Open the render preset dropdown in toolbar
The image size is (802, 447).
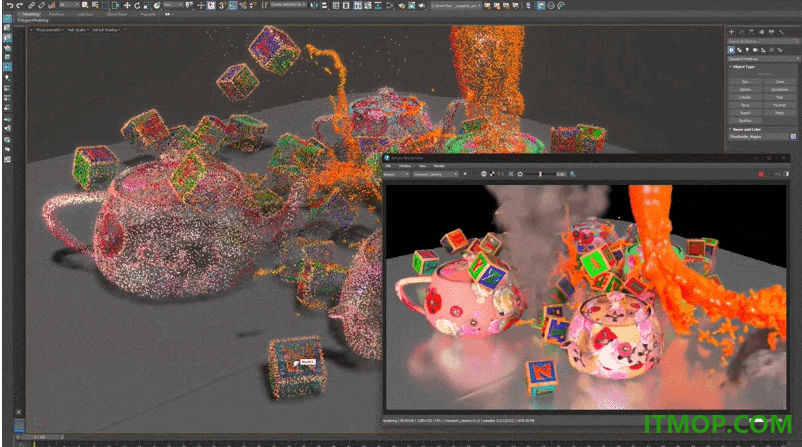pyautogui.click(x=457, y=5)
